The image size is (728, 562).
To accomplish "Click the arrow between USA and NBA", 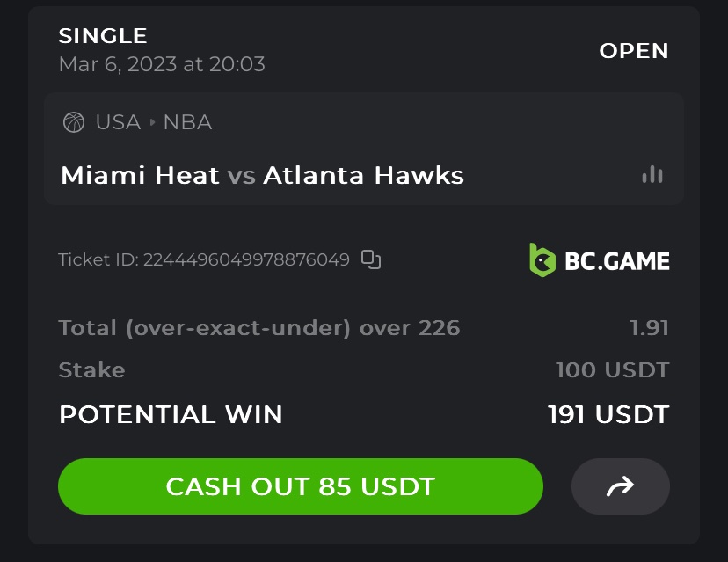I will 152,122.
